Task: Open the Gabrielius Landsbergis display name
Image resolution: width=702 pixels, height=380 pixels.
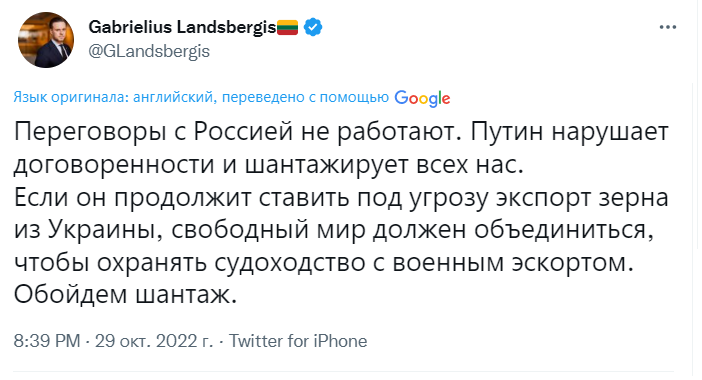Action: tap(182, 27)
